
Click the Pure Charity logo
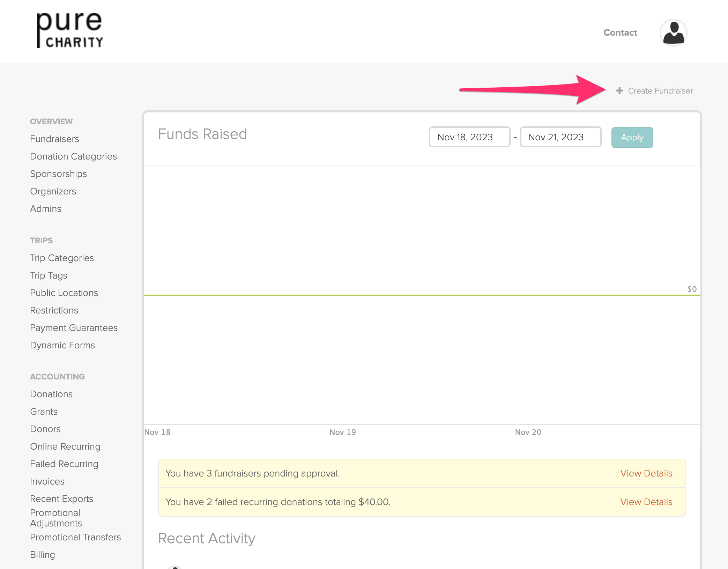tap(70, 30)
